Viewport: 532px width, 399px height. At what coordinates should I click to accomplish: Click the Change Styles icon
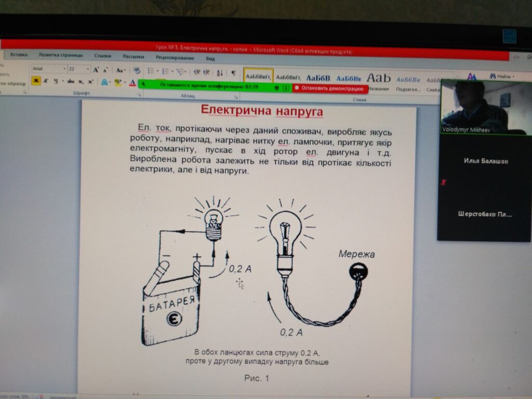472,77
